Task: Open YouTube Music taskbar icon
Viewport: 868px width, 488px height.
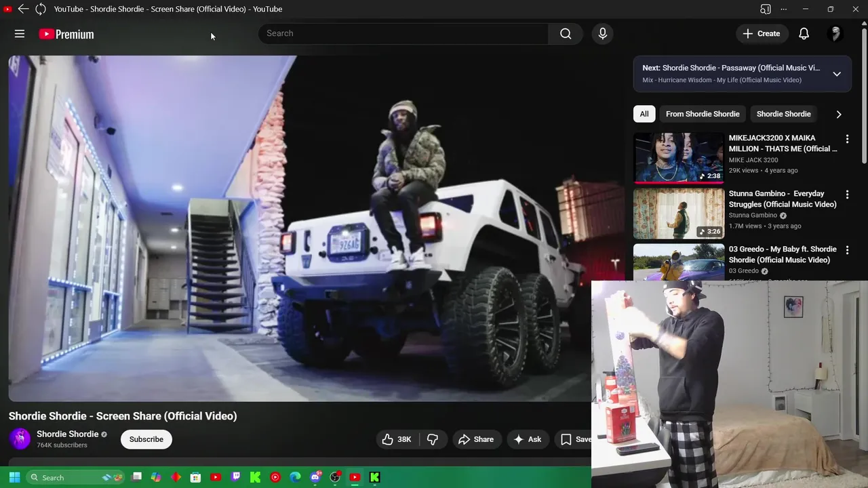Action: [x=275, y=477]
